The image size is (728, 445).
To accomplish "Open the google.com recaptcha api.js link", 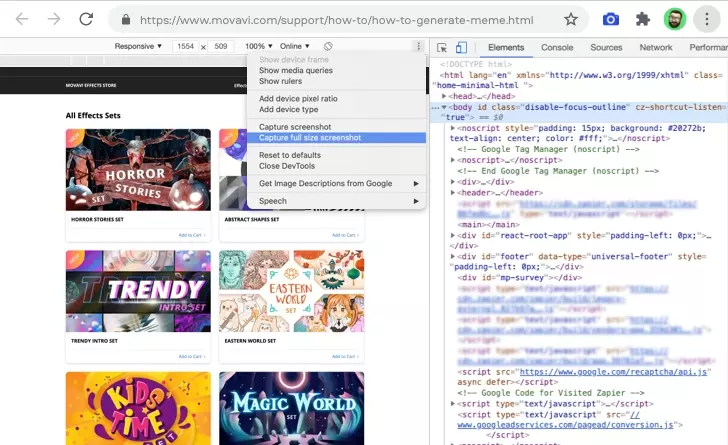I will click(613, 372).
